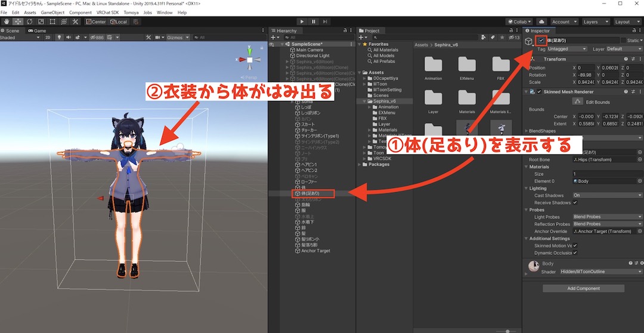Open the VRChat SDK menu
Viewport: 644px width, 333px height.
click(x=107, y=13)
